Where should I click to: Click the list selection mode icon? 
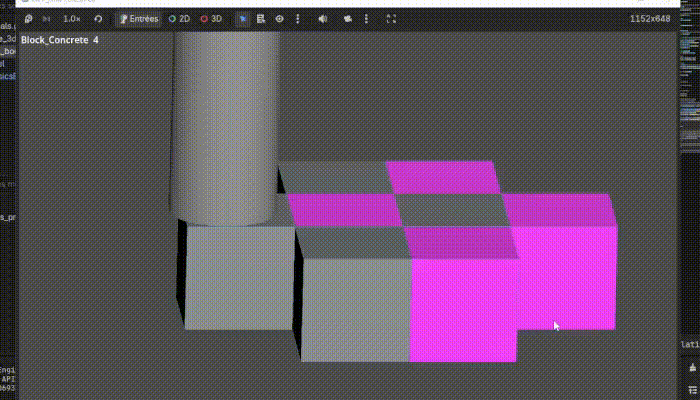coord(261,18)
